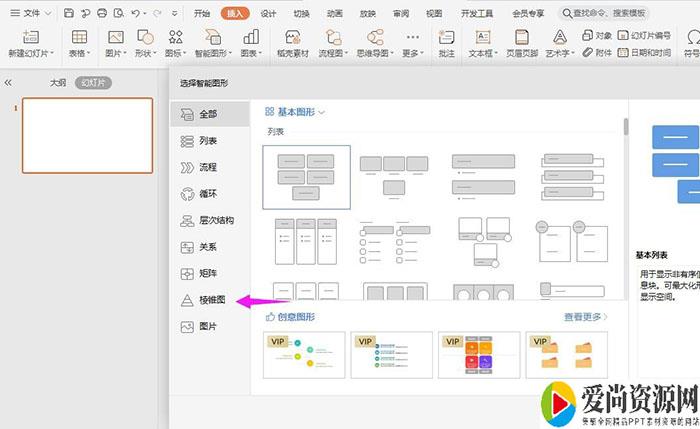Collapse the slide panel with double-chevron
This screenshot has width=700, height=429.
tap(9, 83)
